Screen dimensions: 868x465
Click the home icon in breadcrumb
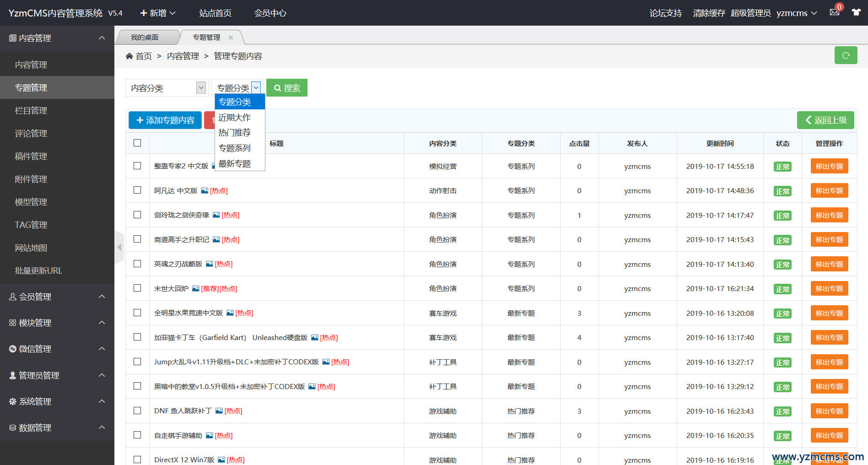tap(129, 56)
